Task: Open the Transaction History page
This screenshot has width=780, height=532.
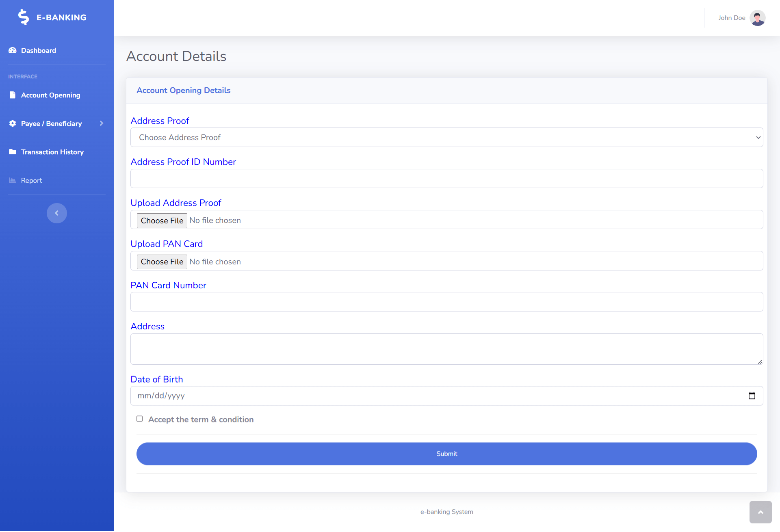Action: [52, 151]
